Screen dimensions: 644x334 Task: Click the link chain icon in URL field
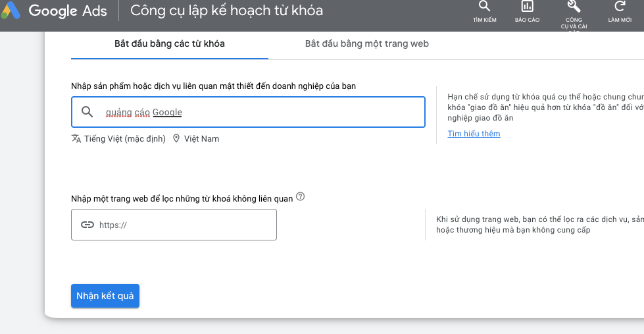coord(87,225)
